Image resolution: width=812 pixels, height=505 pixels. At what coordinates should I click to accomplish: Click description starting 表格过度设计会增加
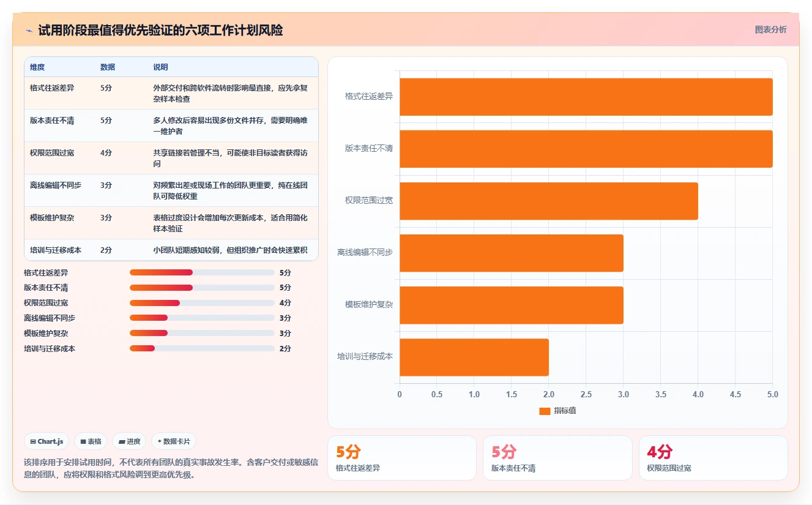(231, 223)
